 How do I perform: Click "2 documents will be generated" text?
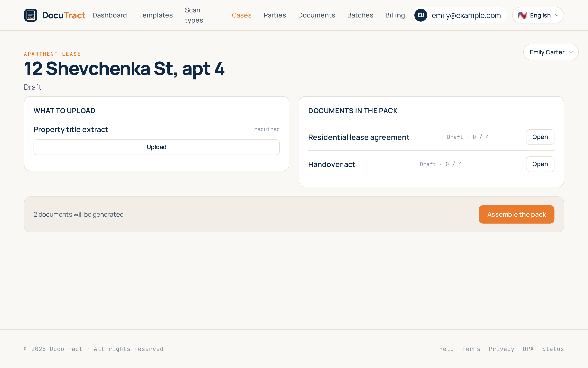(x=79, y=214)
